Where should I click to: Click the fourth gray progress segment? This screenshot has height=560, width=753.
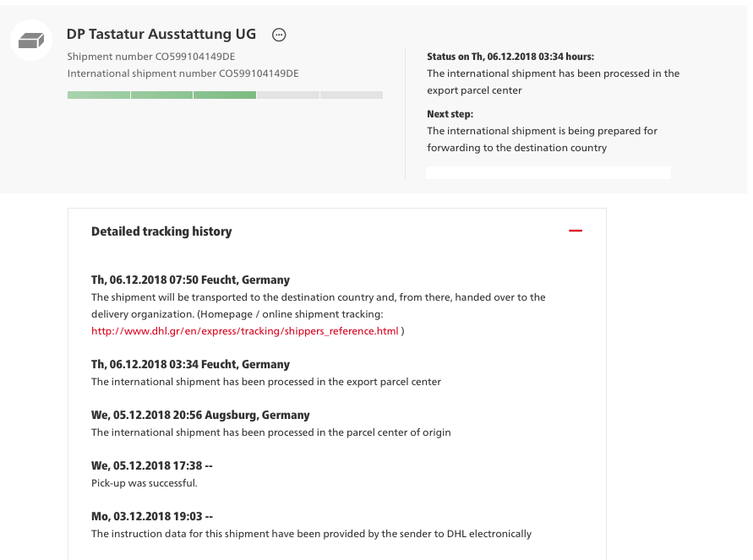[288, 95]
